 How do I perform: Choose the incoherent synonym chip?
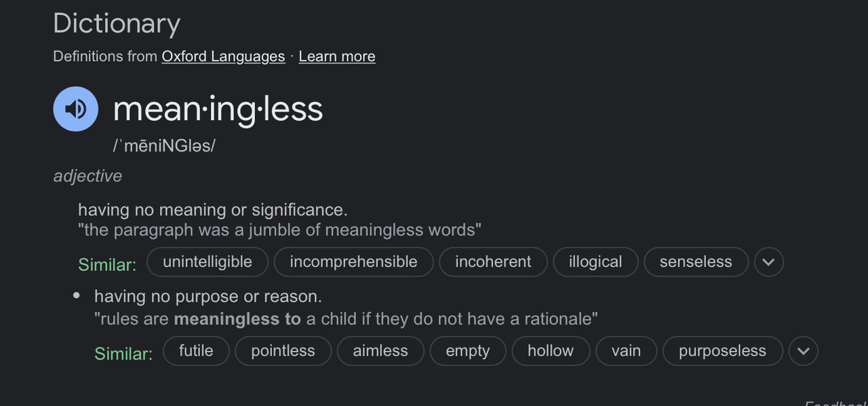493,262
